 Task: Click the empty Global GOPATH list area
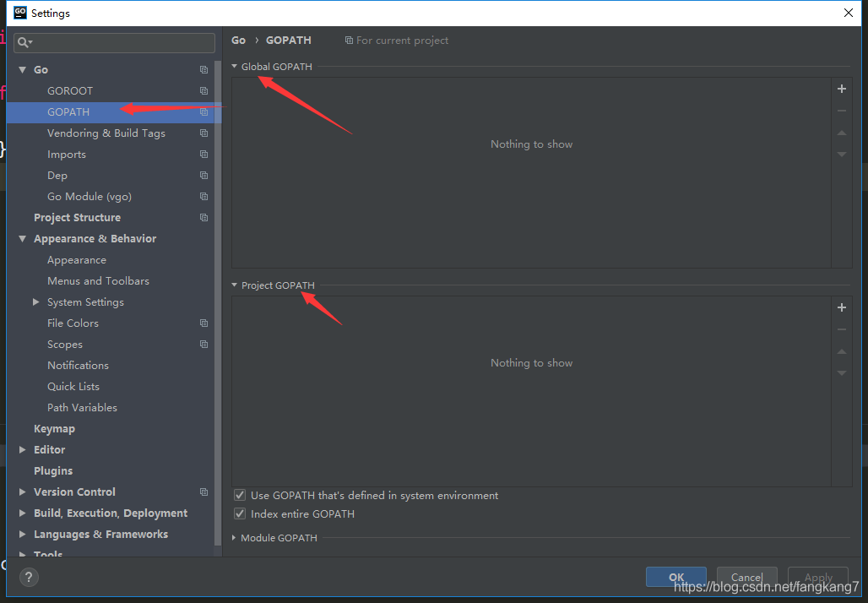[531, 173]
